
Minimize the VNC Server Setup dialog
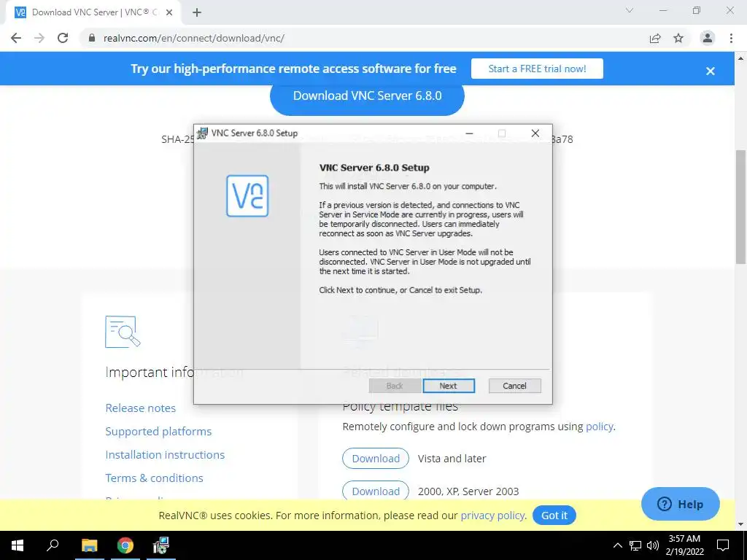(x=469, y=133)
